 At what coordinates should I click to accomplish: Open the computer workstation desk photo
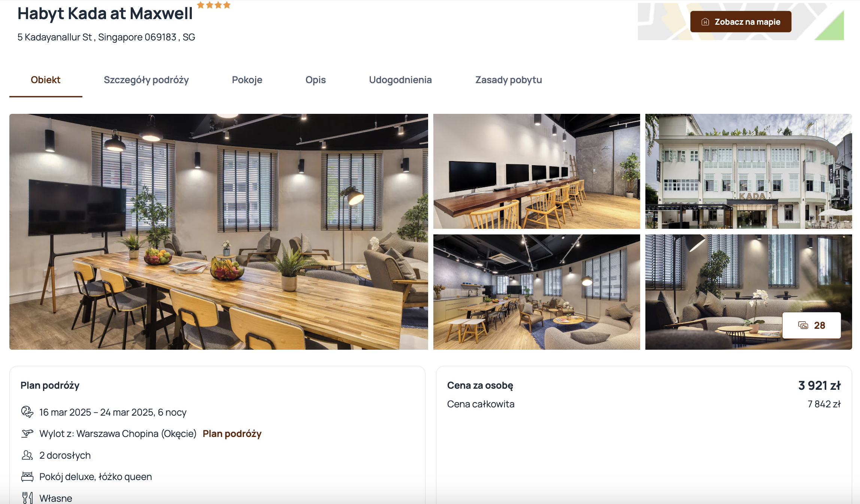click(x=537, y=171)
